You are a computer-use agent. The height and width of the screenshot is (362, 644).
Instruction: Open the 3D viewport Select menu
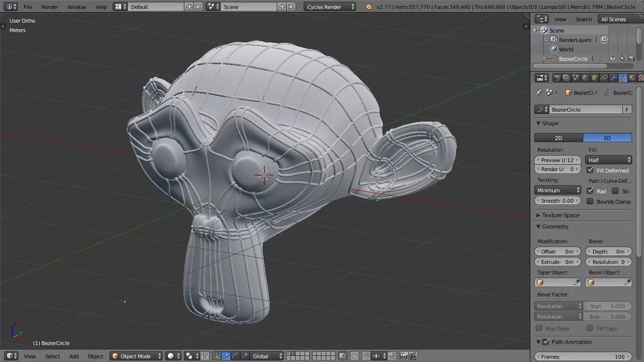[x=52, y=356]
